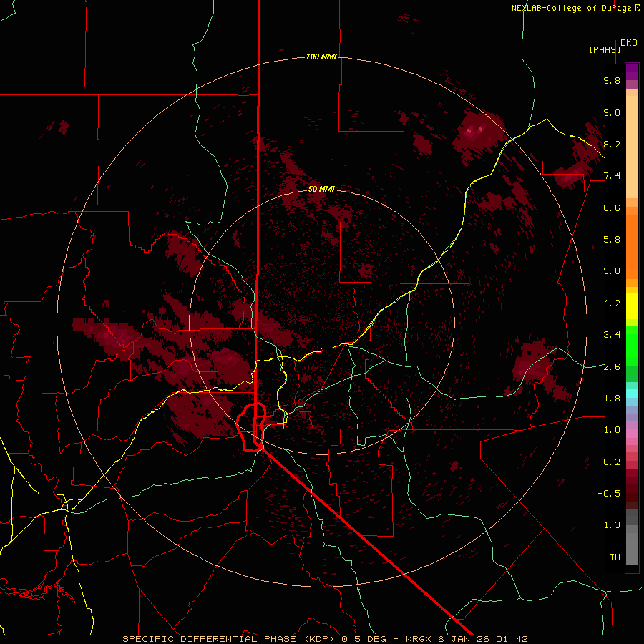Click the 50 NMI range ring label
644x644 pixels.
321,189
